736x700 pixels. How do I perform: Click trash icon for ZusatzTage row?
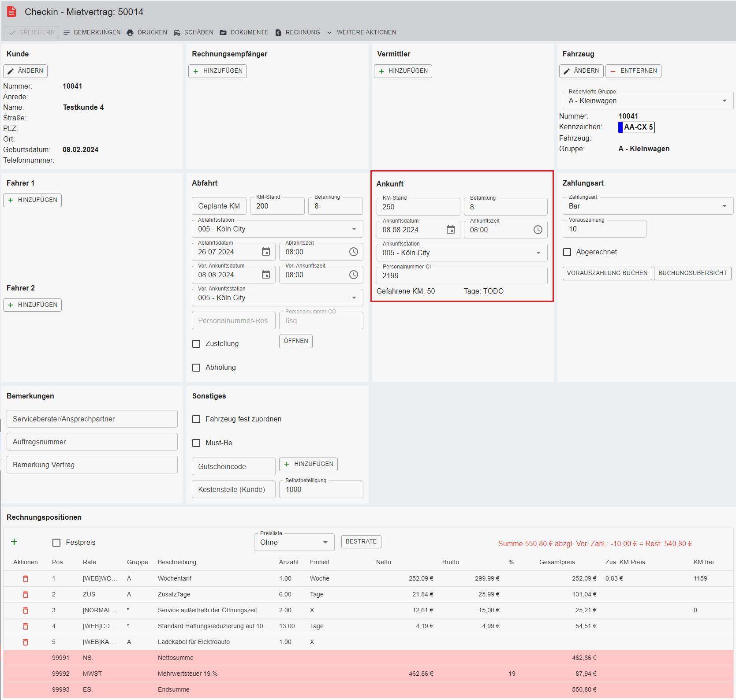(x=26, y=595)
